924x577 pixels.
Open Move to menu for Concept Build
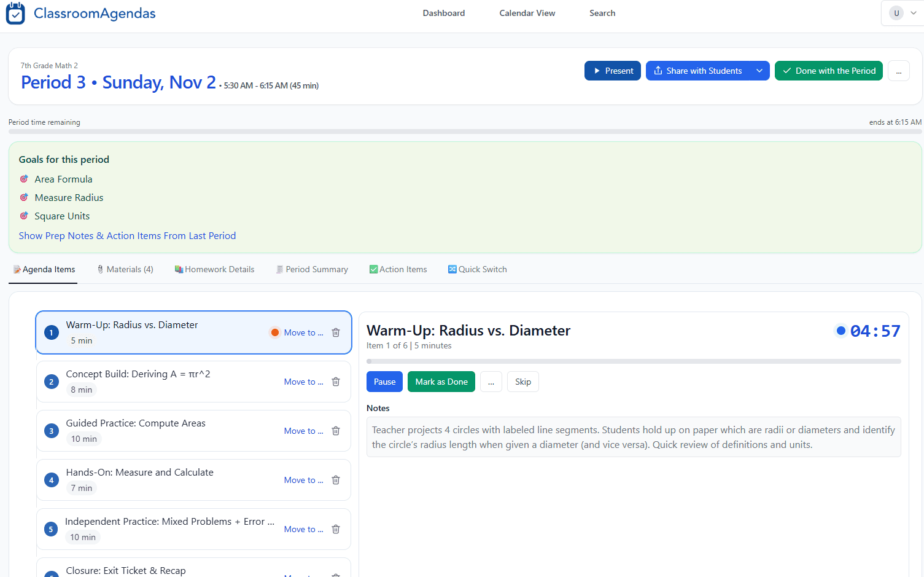tap(303, 382)
